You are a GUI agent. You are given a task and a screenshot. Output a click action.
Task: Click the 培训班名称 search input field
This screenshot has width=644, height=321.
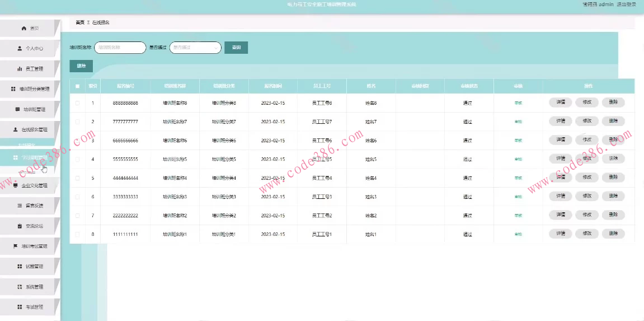coord(120,48)
